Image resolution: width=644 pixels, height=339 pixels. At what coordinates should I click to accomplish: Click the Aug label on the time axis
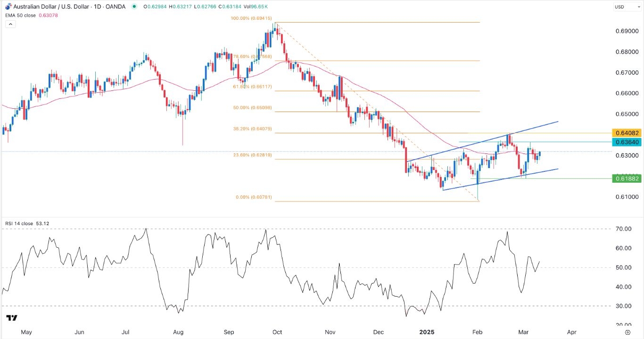(x=178, y=332)
